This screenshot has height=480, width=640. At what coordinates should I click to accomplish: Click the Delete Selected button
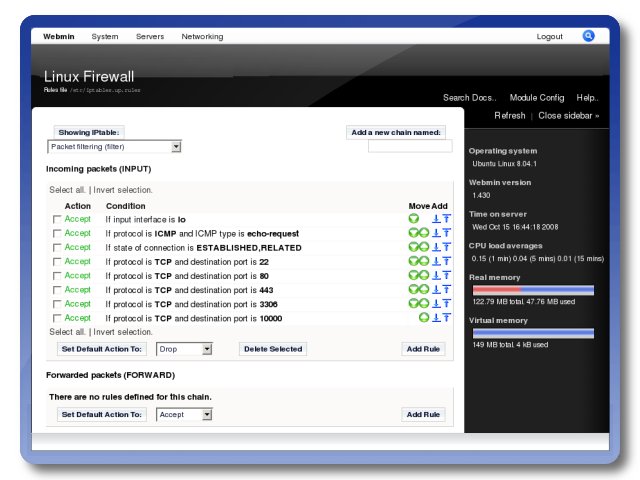(x=273, y=349)
